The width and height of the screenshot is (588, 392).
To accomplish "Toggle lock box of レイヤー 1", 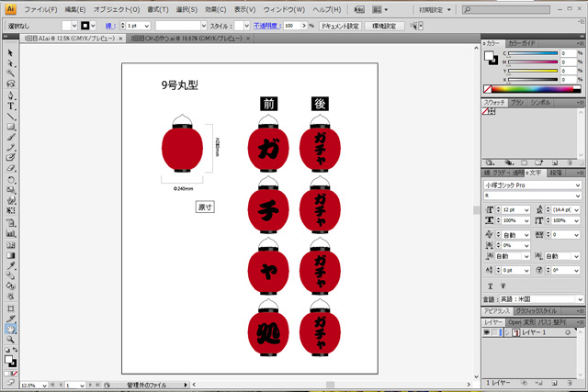I will [x=494, y=332].
